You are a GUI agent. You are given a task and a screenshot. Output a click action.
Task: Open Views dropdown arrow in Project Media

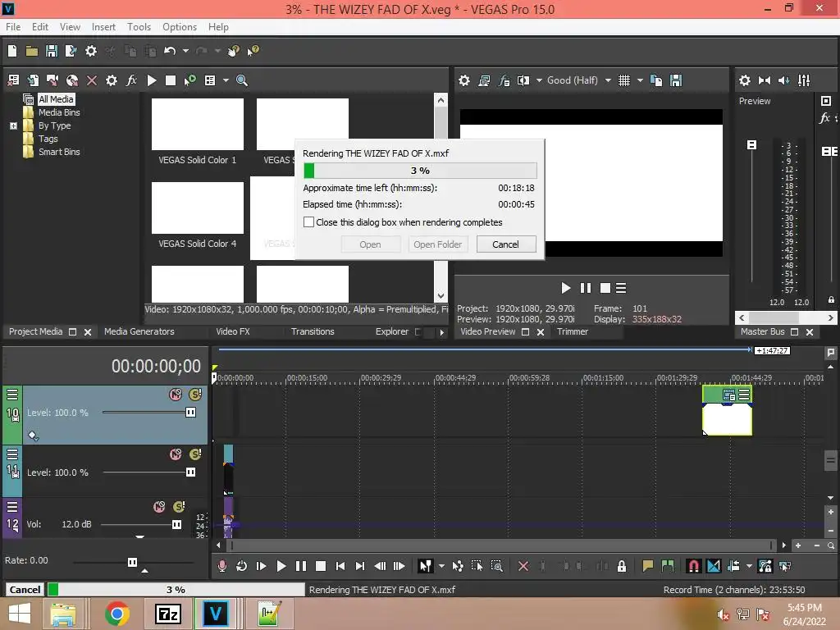coord(226,80)
